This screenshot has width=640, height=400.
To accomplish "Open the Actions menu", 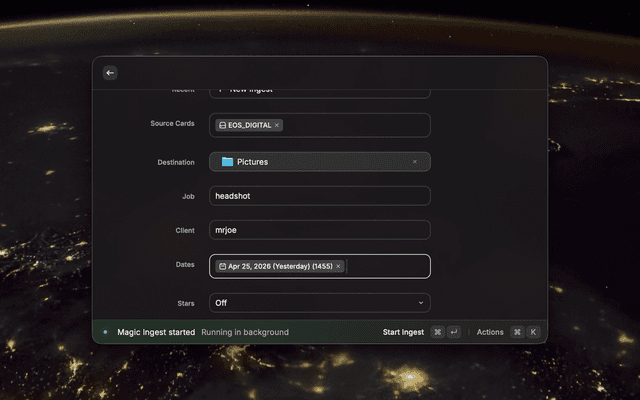I will pos(490,332).
